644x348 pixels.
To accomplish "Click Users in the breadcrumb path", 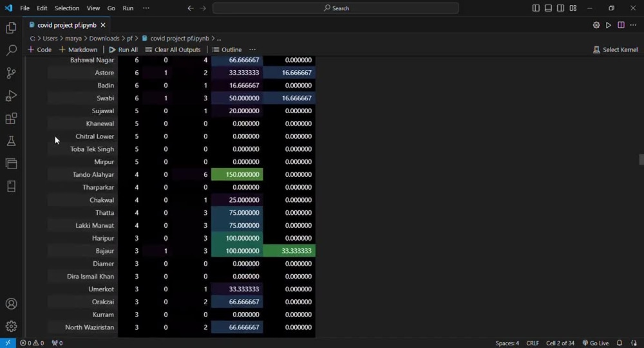I will 50,38.
